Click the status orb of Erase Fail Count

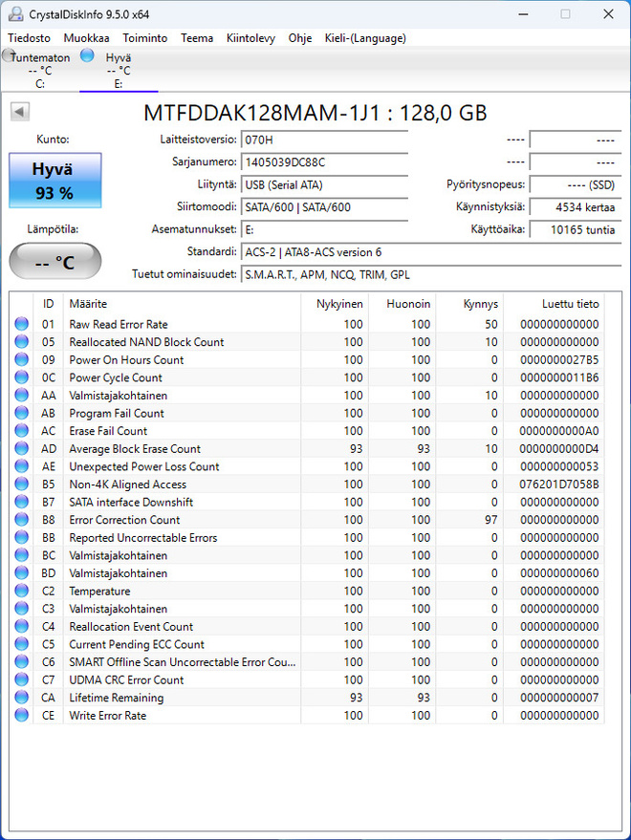21,430
